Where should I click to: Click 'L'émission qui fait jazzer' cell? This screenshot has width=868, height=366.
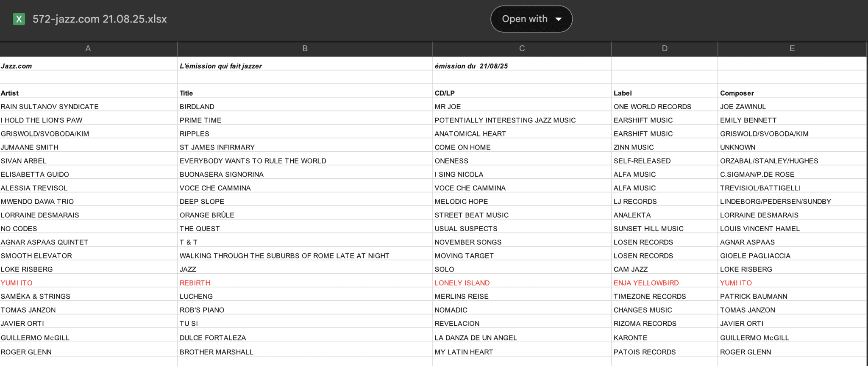[x=305, y=64]
